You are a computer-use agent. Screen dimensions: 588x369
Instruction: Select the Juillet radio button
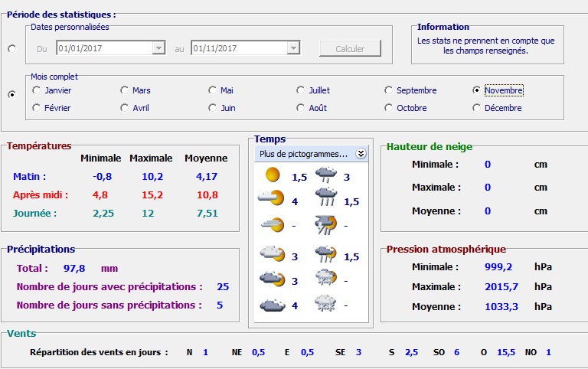300,90
